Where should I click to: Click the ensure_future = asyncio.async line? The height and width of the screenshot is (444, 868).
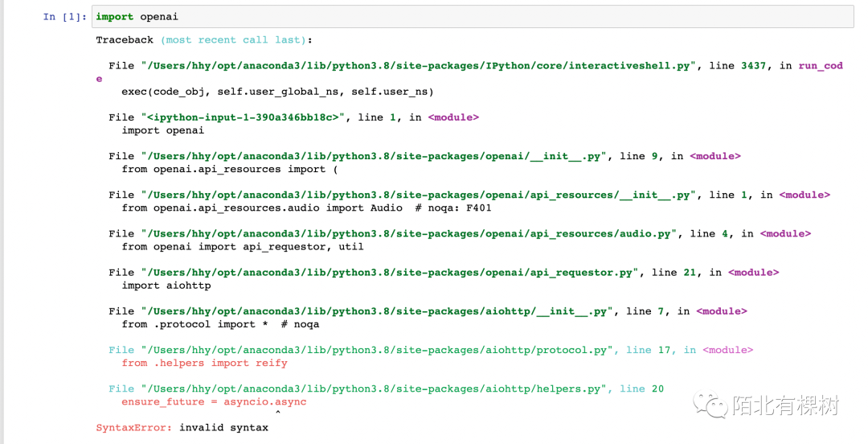(x=214, y=401)
